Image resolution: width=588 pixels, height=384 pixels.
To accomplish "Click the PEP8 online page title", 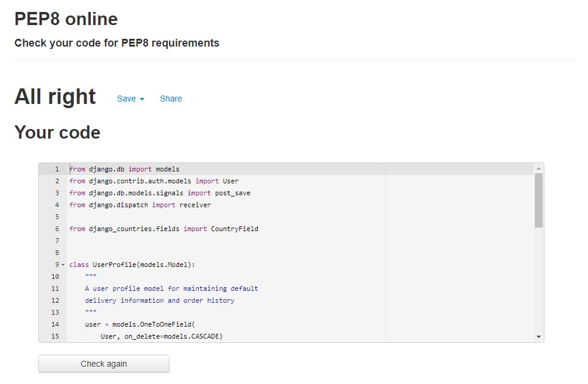I will [x=65, y=19].
